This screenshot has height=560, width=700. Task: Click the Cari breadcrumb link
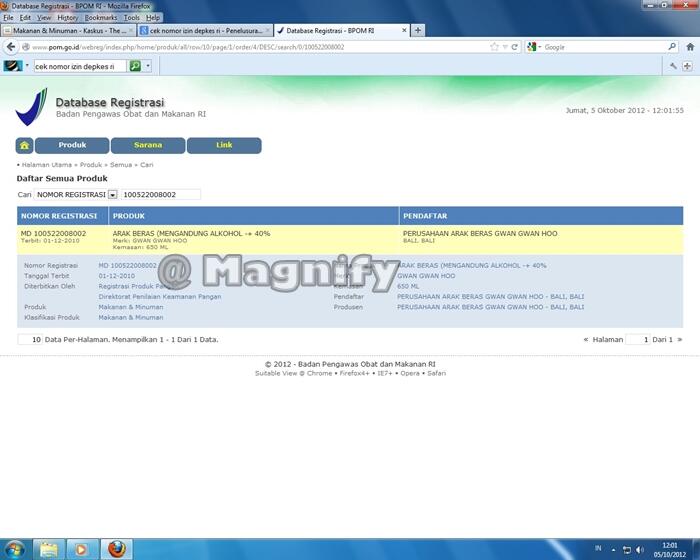(x=146, y=165)
